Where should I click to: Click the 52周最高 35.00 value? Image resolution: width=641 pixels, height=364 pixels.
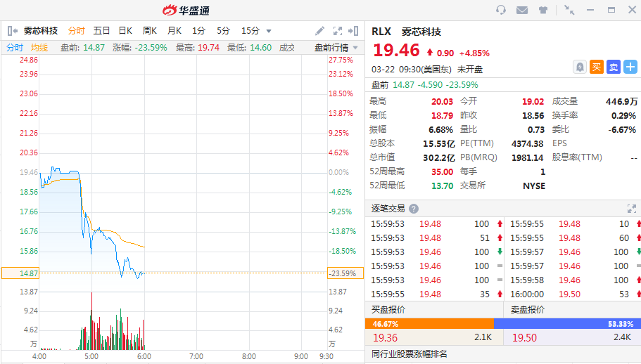442,171
